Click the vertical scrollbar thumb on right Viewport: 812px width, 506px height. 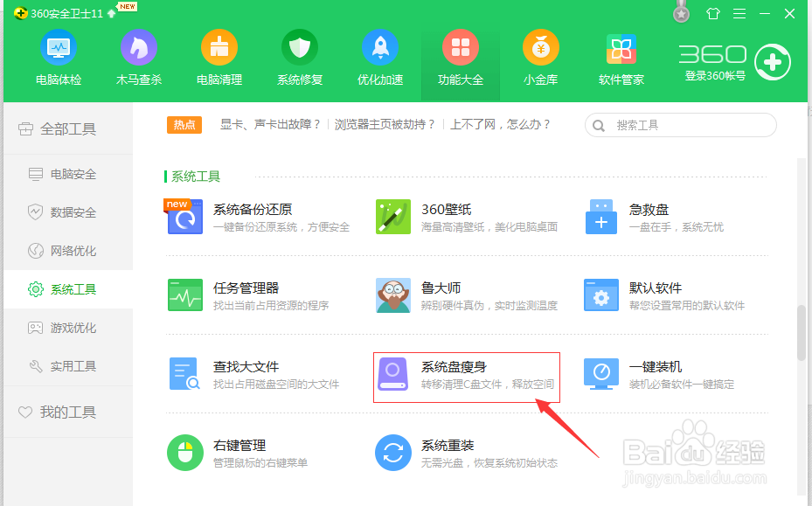[802, 333]
